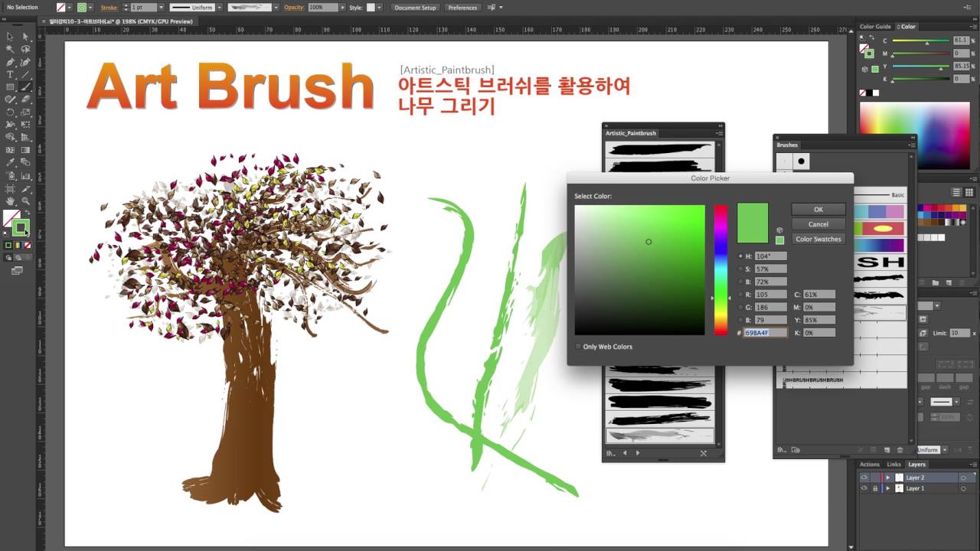Switch to the Layers tab
Image resolution: width=980 pixels, height=551 pixels.
tap(916, 465)
